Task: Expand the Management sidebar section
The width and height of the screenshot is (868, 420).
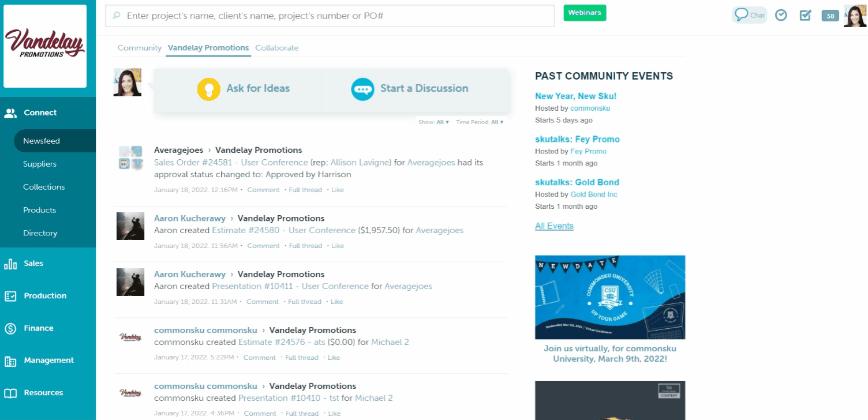Action: (x=48, y=361)
